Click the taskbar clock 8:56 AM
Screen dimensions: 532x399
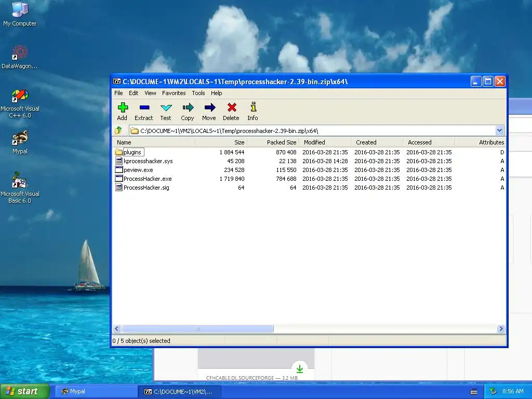[513, 391]
